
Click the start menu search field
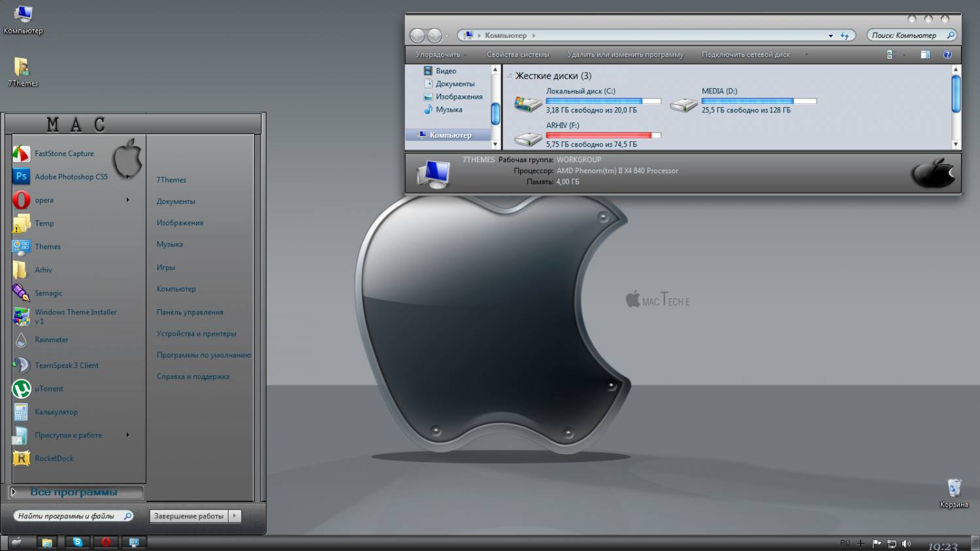(73, 516)
